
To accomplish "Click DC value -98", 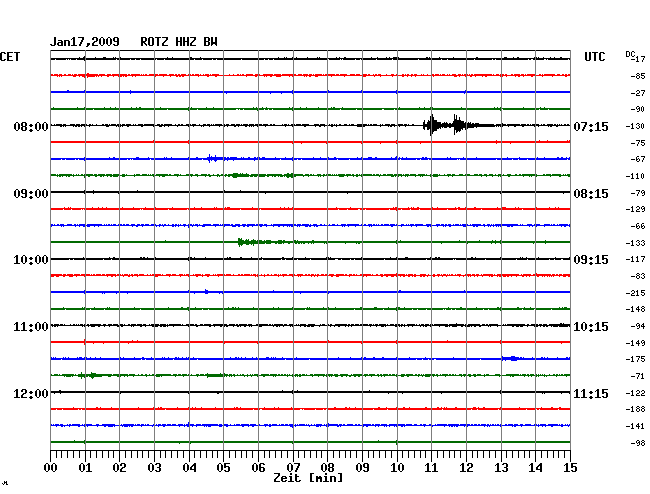I will point(638,443).
